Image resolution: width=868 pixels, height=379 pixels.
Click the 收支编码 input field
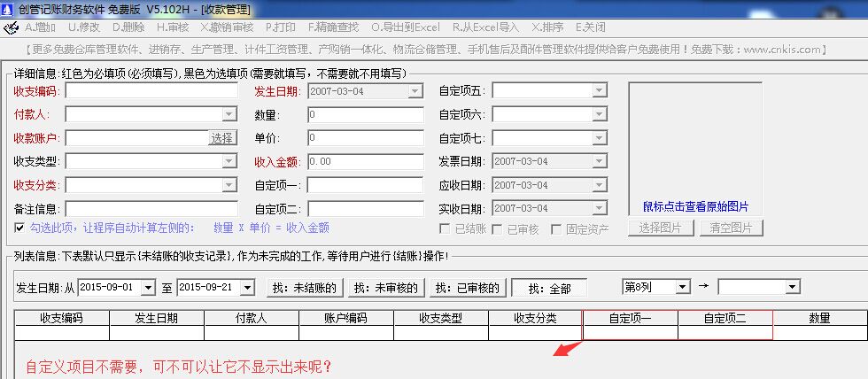pyautogui.click(x=151, y=90)
